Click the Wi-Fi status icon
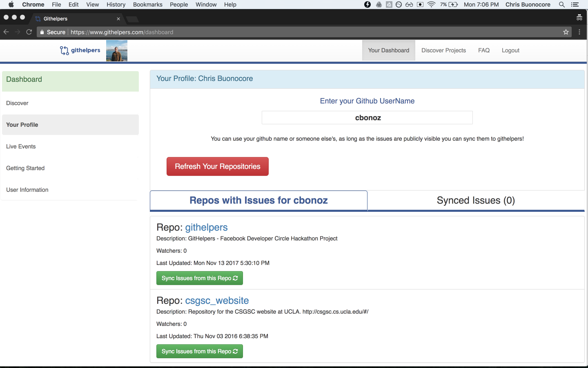The image size is (588, 368). pyautogui.click(x=432, y=4)
